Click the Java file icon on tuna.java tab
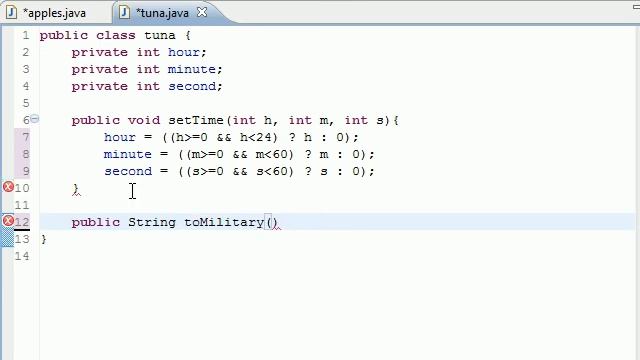The height and width of the screenshot is (360, 640). (124, 13)
